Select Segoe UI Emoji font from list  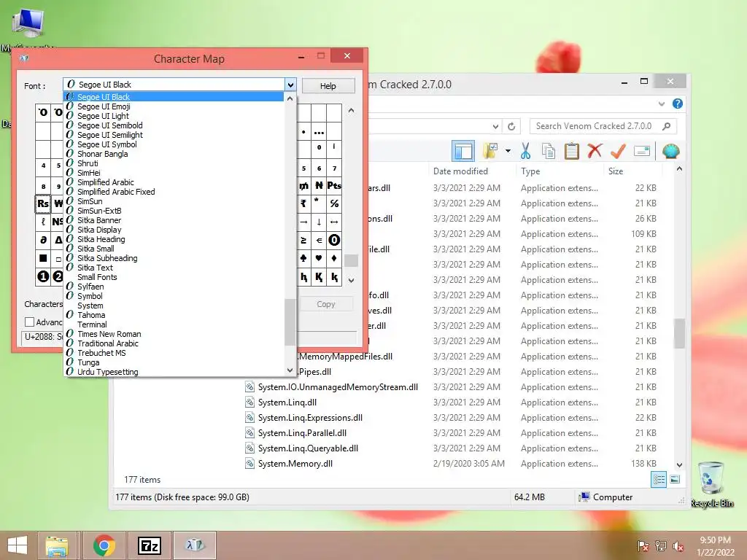coord(104,106)
